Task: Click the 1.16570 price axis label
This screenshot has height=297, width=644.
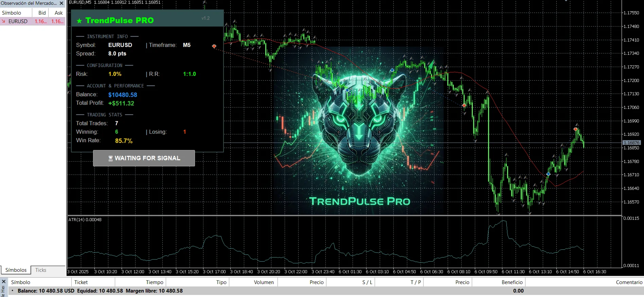Action: pos(631,202)
